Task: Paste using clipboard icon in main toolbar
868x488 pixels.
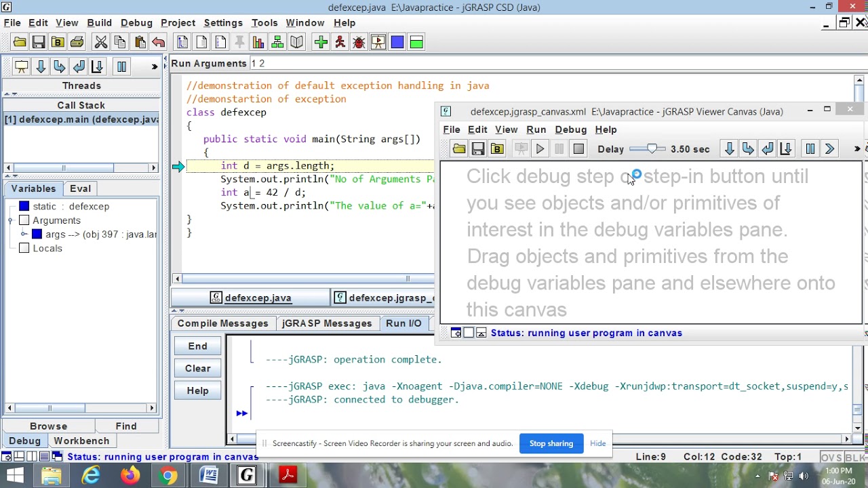Action: tap(140, 43)
